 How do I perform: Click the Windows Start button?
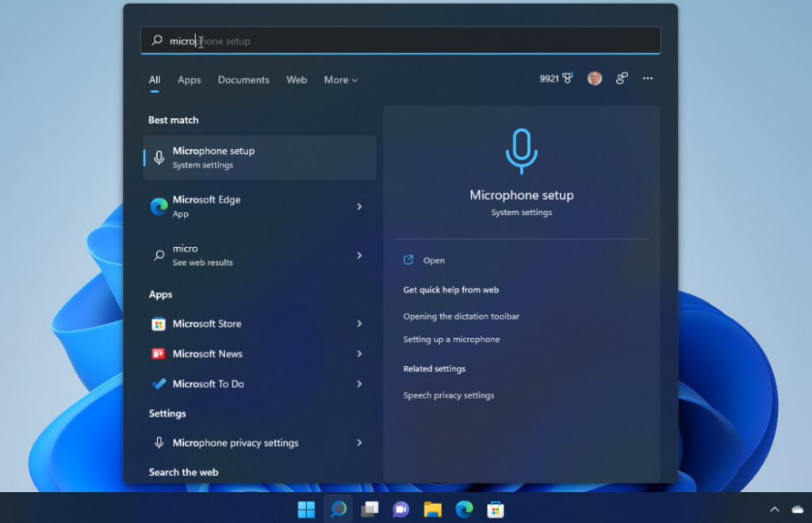[x=306, y=510]
